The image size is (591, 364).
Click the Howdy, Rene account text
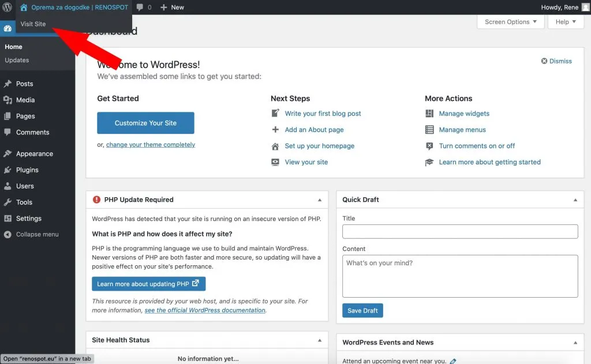click(559, 7)
